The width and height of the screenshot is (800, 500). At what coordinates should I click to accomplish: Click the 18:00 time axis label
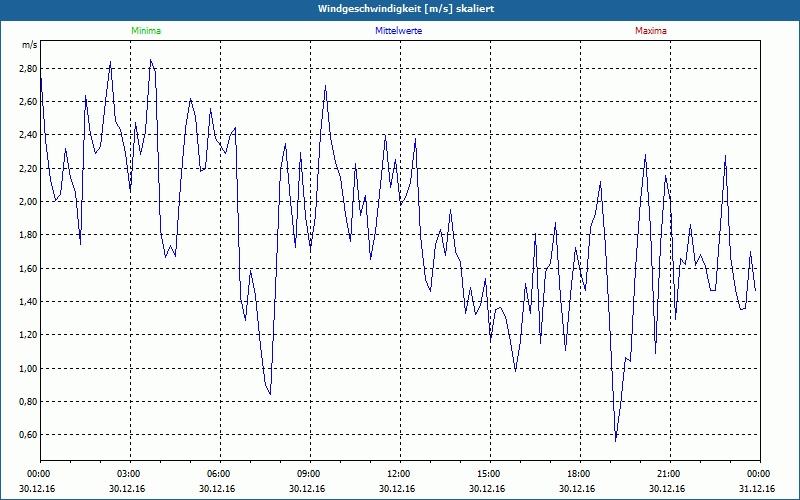coord(581,474)
